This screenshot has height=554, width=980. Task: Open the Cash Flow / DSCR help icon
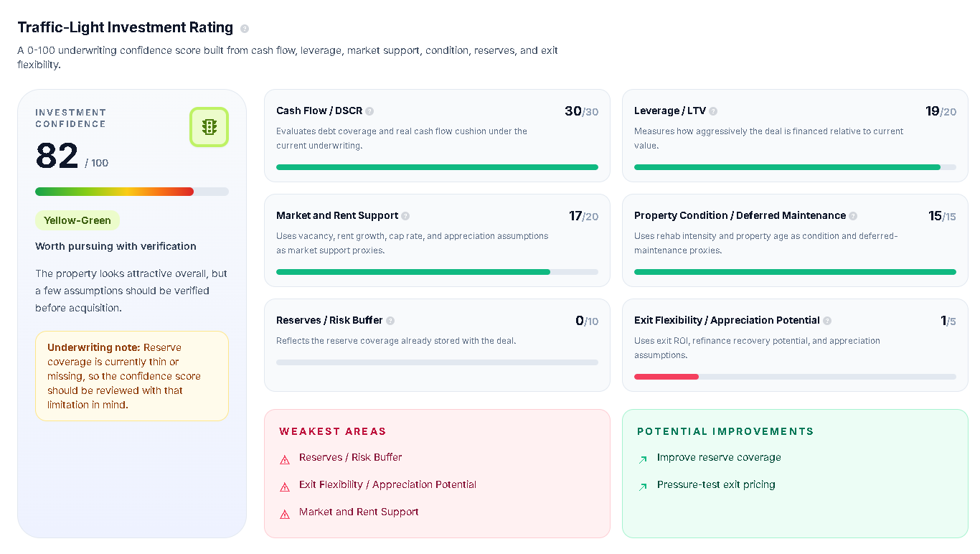point(369,111)
